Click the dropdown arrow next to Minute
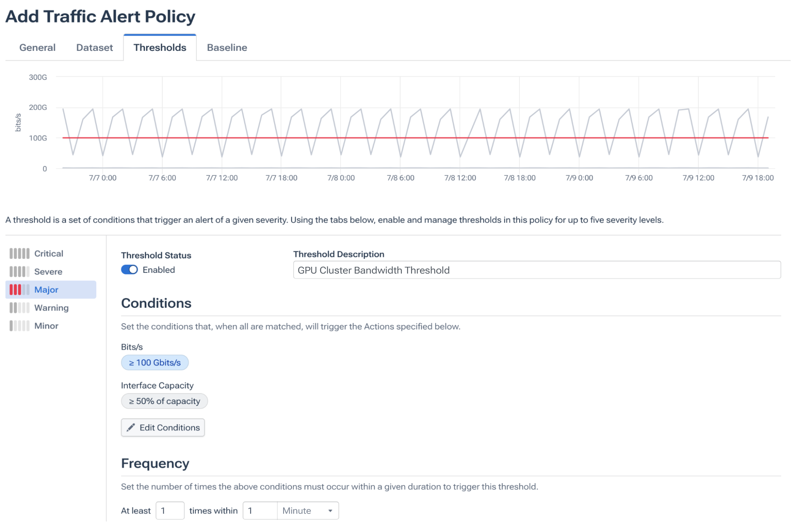 330,511
